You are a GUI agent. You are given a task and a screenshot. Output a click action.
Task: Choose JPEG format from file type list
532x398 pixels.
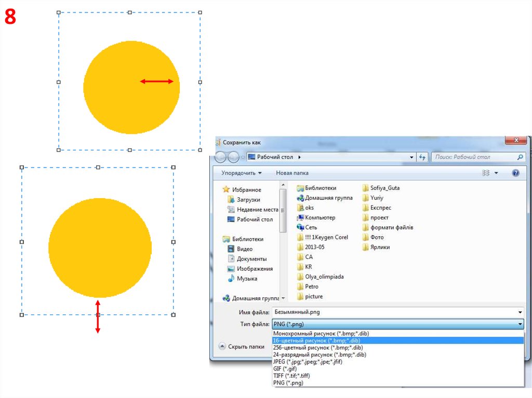click(x=307, y=362)
